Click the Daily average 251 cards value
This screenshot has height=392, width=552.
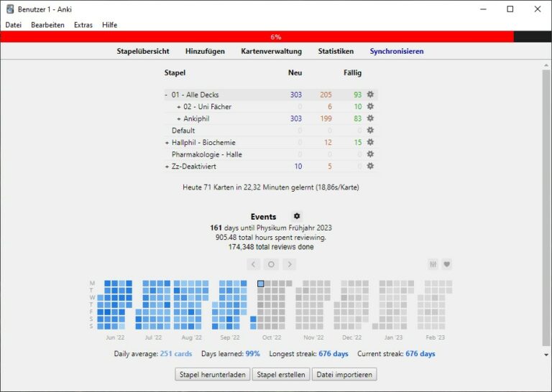pos(176,354)
